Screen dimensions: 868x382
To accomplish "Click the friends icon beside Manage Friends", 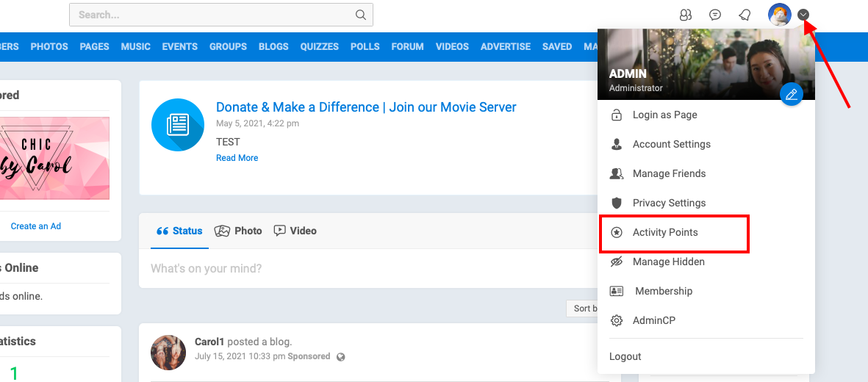I will tap(616, 174).
